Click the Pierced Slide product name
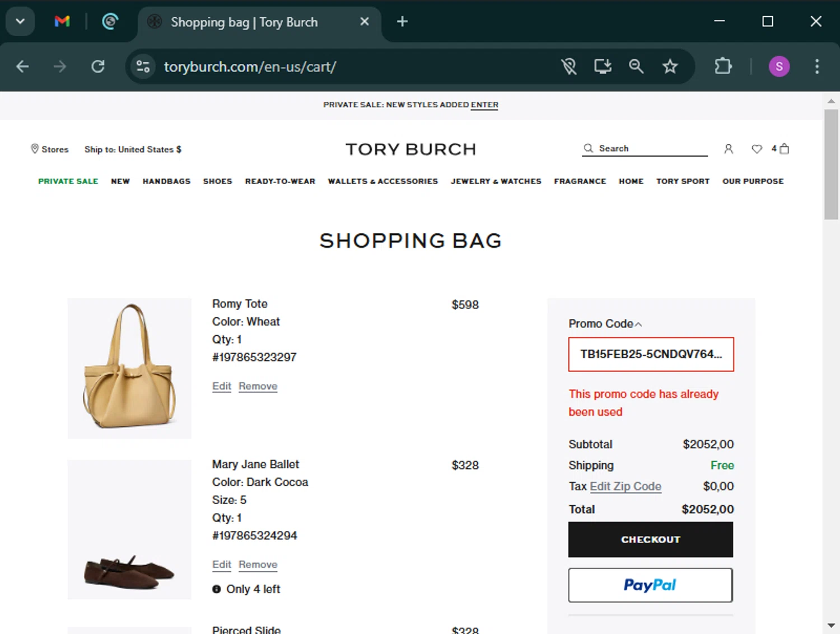This screenshot has width=840, height=634. point(246,630)
